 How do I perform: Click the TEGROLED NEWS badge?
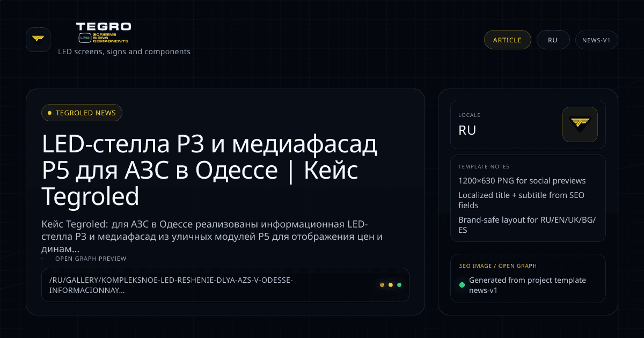[82, 113]
